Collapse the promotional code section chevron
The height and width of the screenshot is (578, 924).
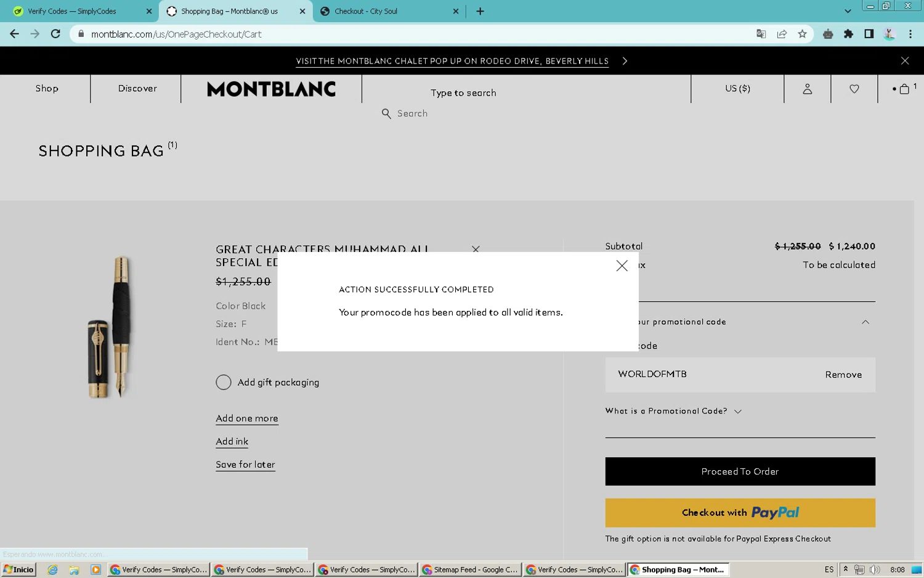865,322
